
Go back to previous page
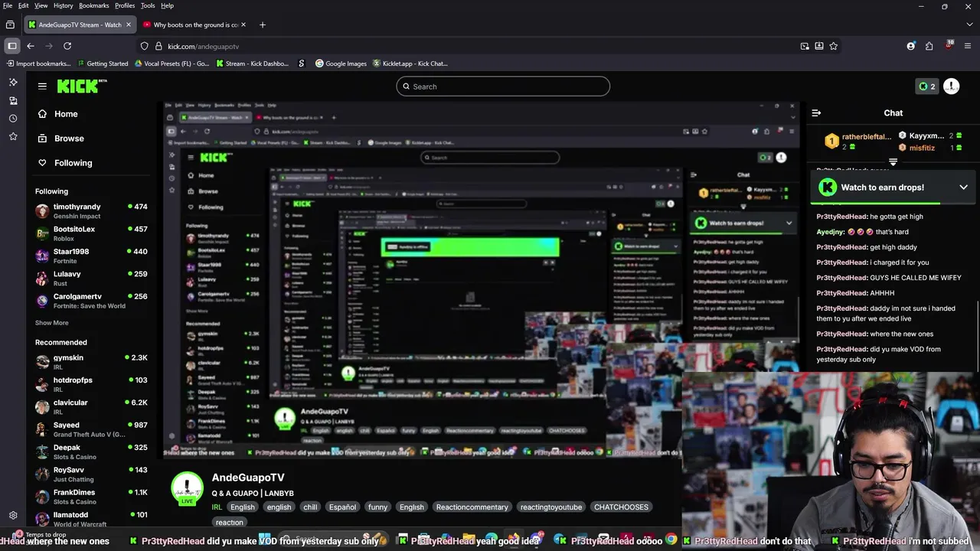tap(31, 46)
